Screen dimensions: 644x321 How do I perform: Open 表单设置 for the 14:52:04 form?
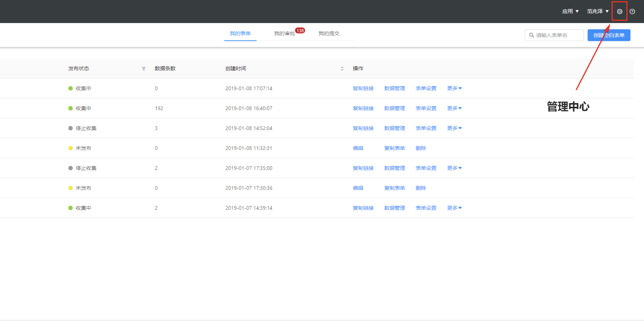(426, 128)
